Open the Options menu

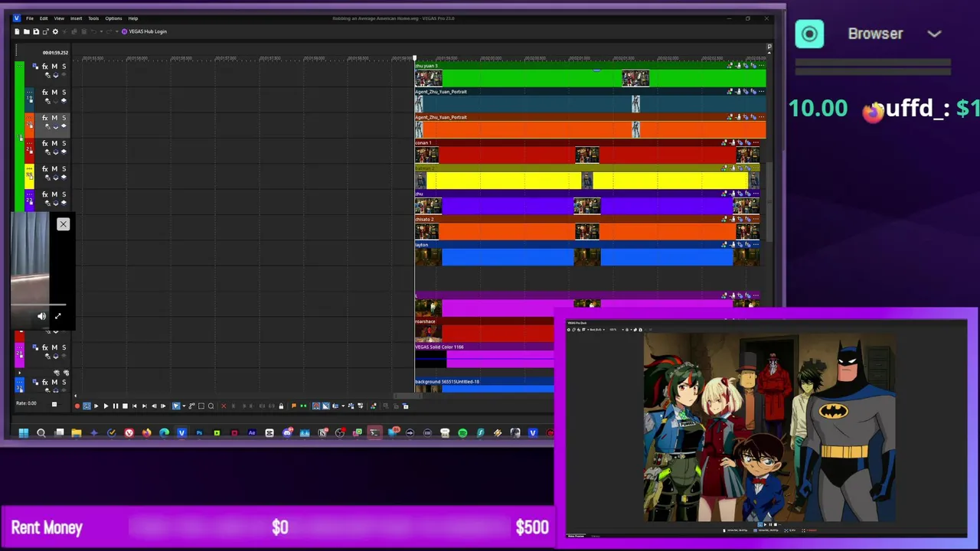(x=113, y=18)
